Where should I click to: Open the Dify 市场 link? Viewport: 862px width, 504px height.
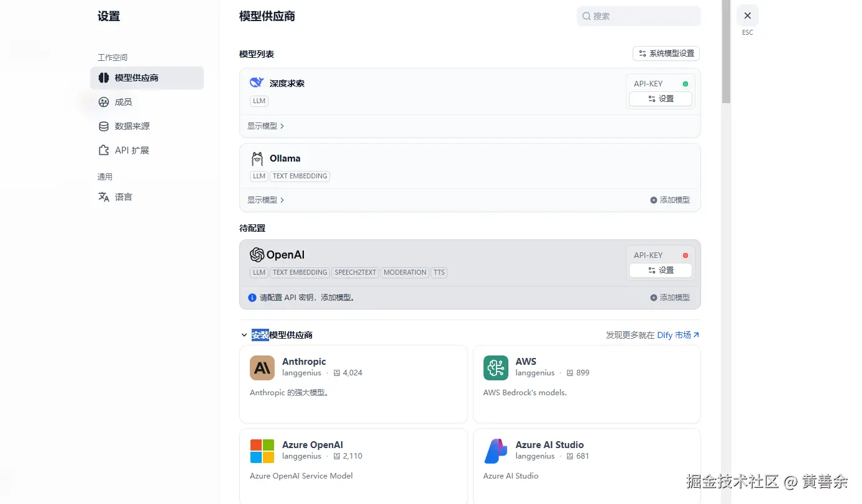pos(678,335)
